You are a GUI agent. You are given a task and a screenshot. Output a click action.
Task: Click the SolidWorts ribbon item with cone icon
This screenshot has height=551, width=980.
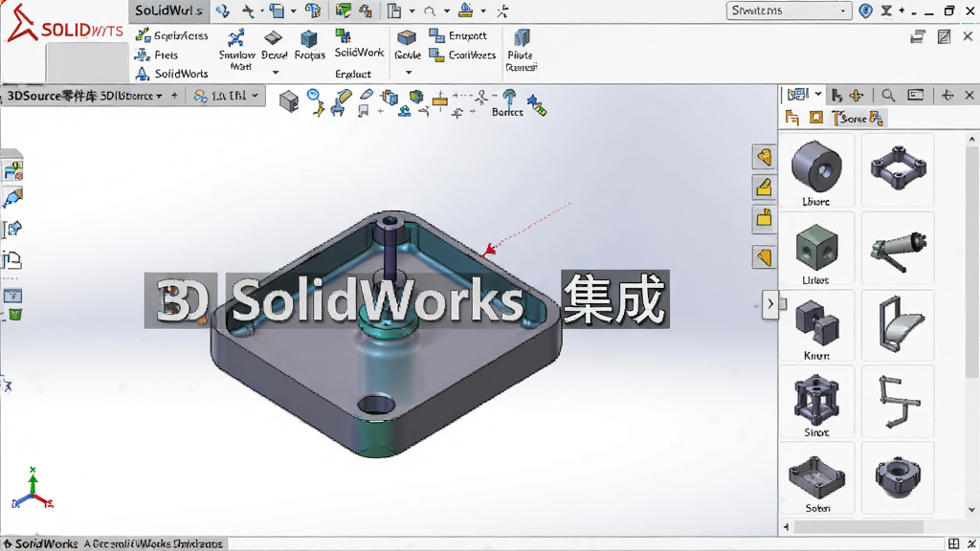click(x=171, y=74)
